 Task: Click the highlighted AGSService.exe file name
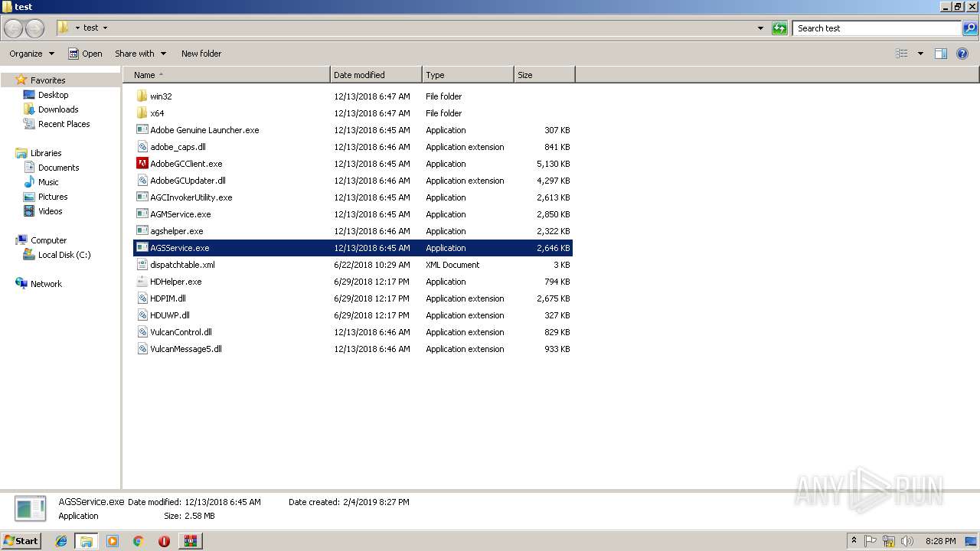click(x=179, y=248)
